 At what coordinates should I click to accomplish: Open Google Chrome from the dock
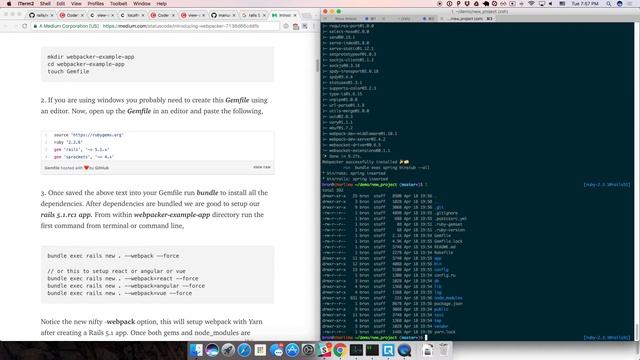click(340, 350)
